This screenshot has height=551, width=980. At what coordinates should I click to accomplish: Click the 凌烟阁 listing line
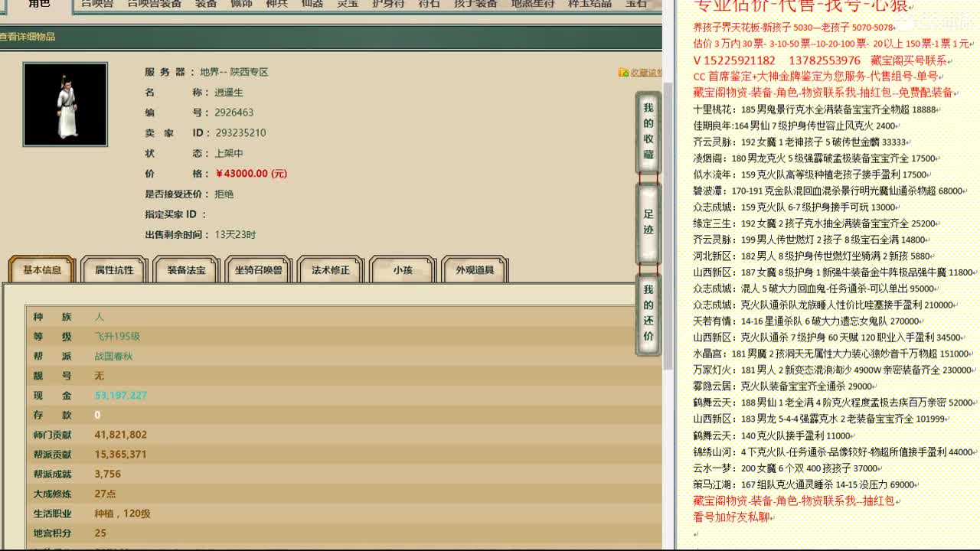coord(815,158)
